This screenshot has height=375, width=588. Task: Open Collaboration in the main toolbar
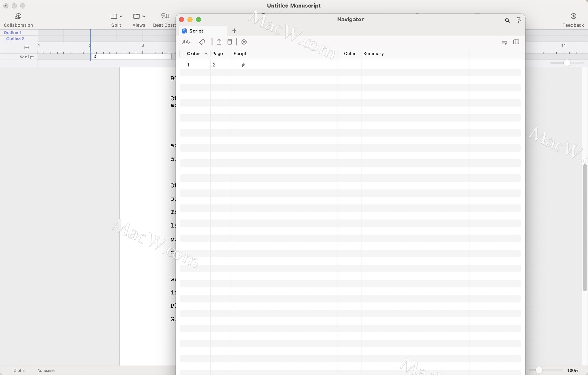[x=18, y=20]
